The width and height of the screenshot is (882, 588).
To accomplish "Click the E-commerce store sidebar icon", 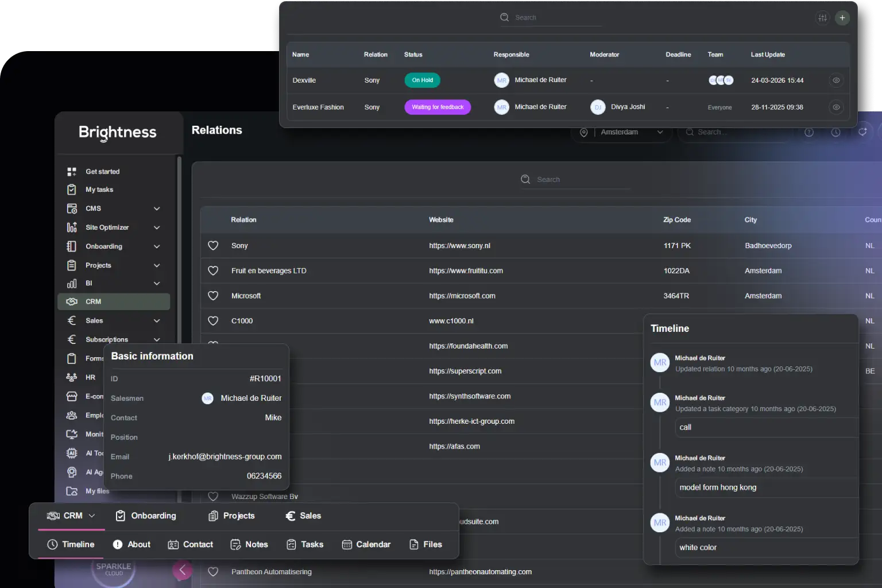I will 72,396.
